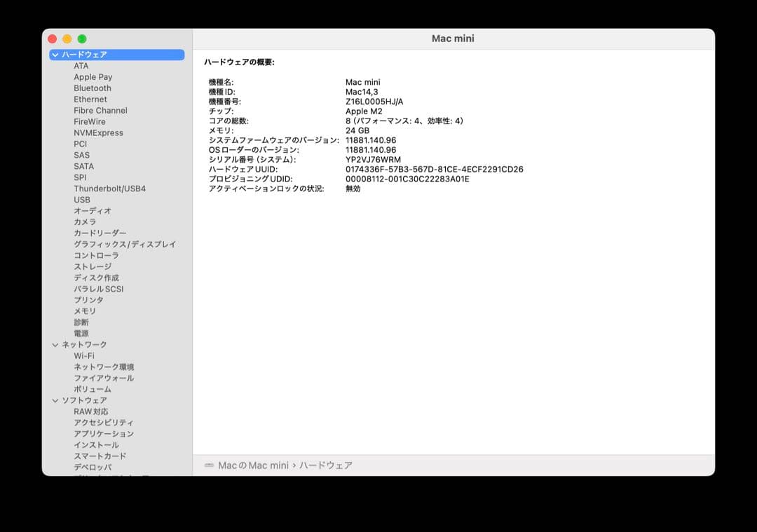Collapse the ソフトウェア section chevron
The height and width of the screenshot is (532, 757).
pos(55,401)
